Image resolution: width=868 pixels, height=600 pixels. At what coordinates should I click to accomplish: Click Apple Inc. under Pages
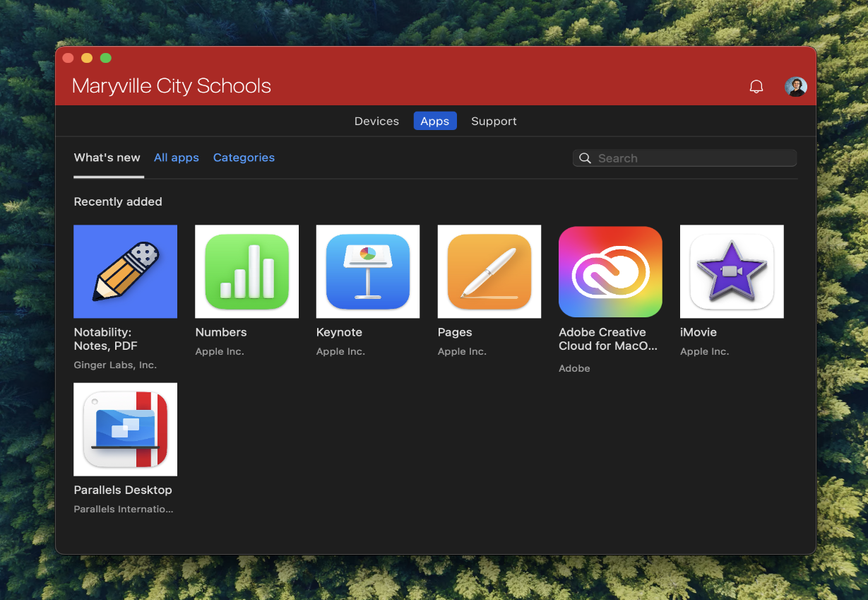(x=462, y=351)
